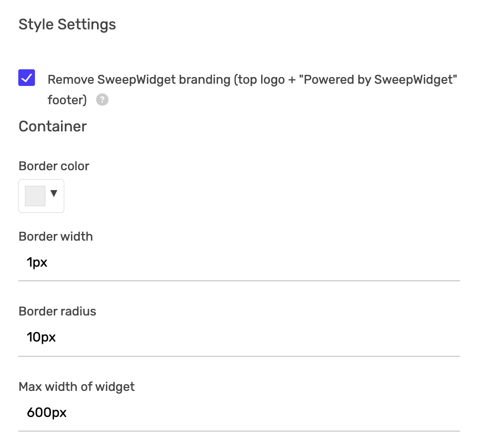Focus the Max width of widget field
The width and height of the screenshot is (479, 448).
click(x=239, y=413)
